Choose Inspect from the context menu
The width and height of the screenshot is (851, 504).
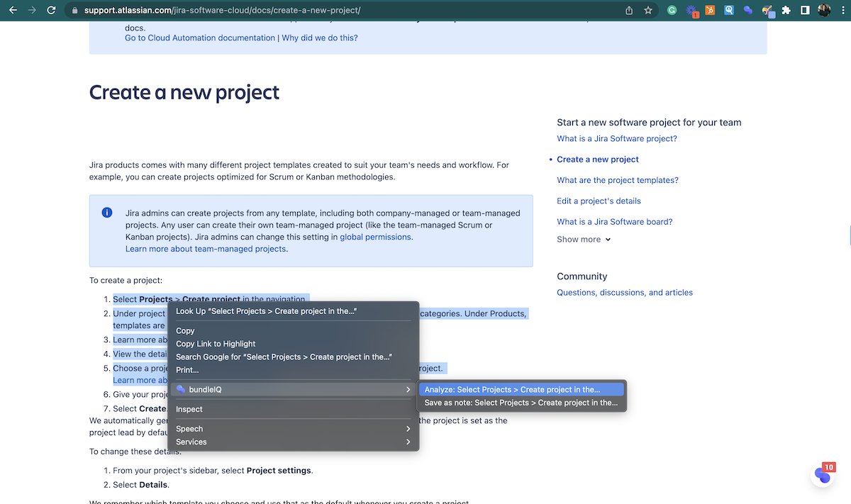click(189, 410)
